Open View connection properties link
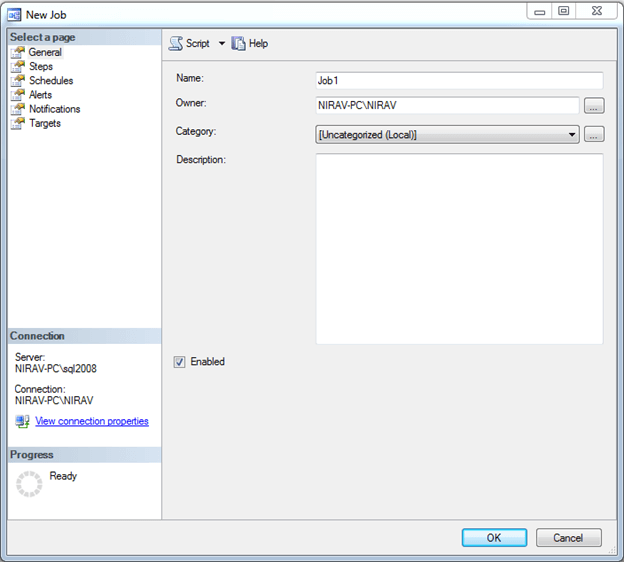This screenshot has width=624, height=562. [x=92, y=421]
